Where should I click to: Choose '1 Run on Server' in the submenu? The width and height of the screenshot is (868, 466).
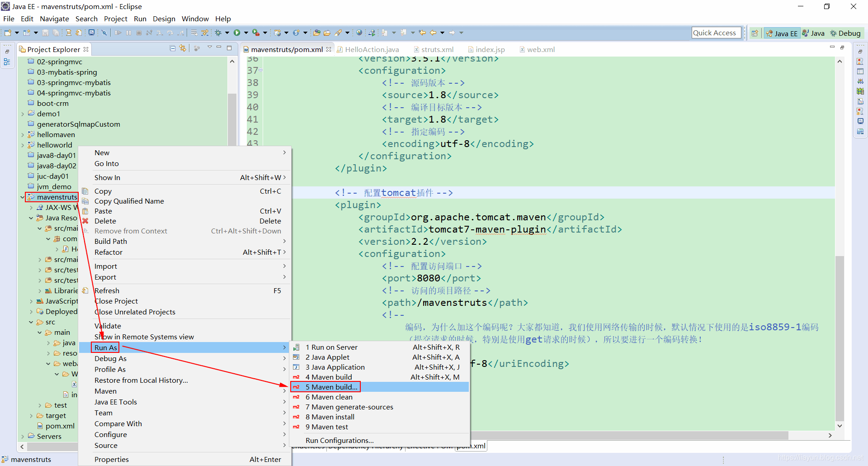coord(380,347)
